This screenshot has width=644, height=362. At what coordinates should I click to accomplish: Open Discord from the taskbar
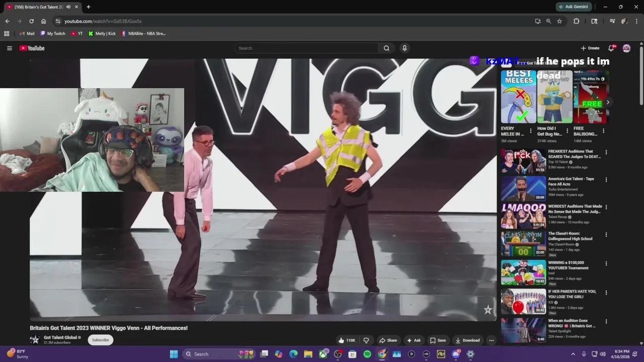(x=456, y=354)
